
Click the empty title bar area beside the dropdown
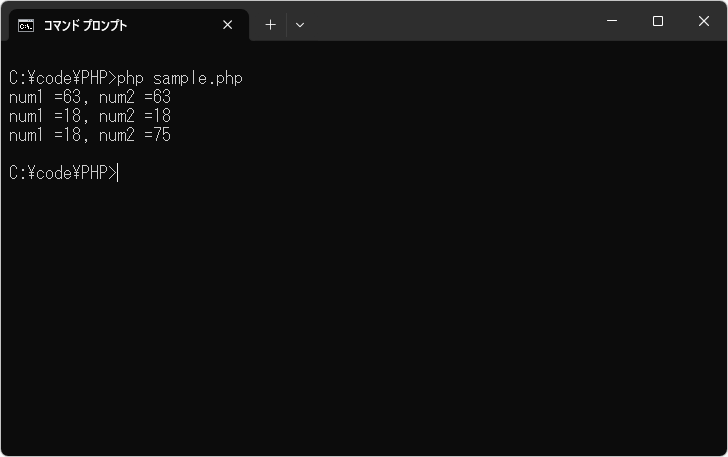450,22
